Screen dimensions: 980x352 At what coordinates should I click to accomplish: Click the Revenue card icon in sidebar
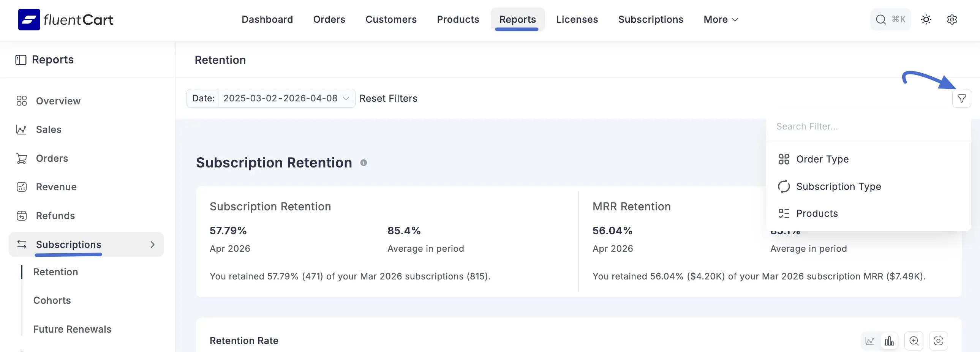21,187
